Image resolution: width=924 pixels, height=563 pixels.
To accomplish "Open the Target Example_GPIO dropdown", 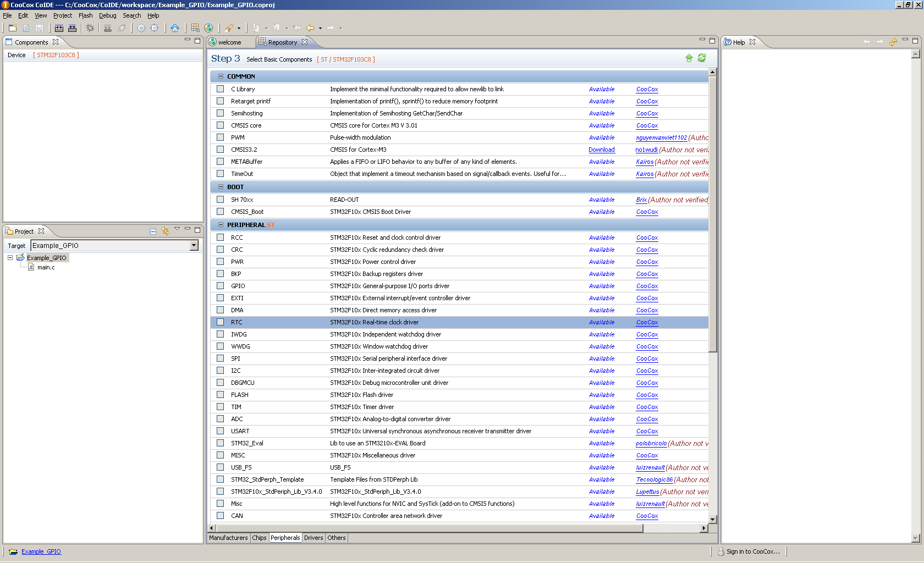I will [x=194, y=246].
